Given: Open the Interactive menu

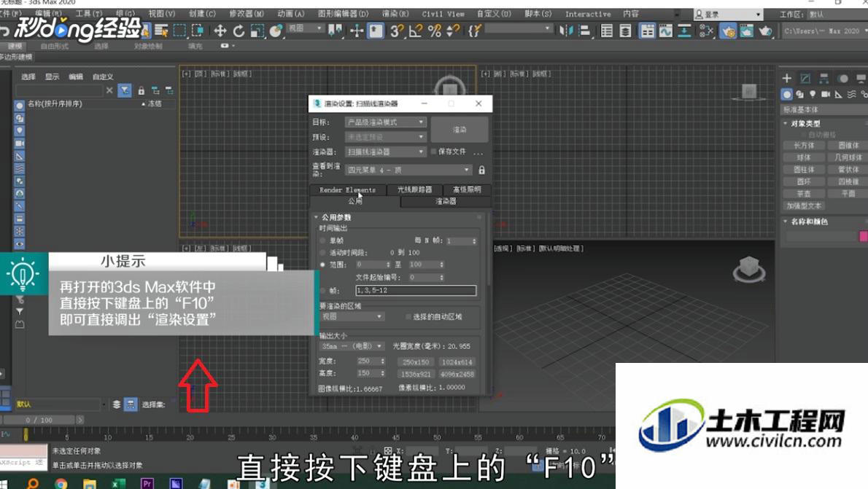Looking at the screenshot, I should [x=588, y=14].
